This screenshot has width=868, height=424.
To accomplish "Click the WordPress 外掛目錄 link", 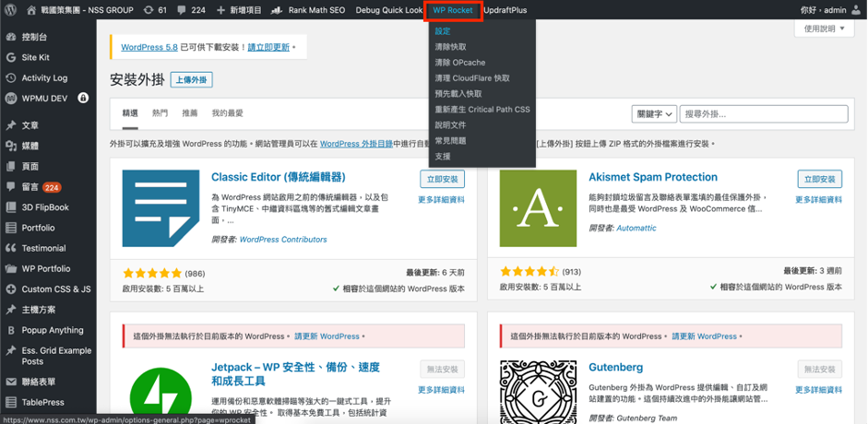I will pos(356,143).
